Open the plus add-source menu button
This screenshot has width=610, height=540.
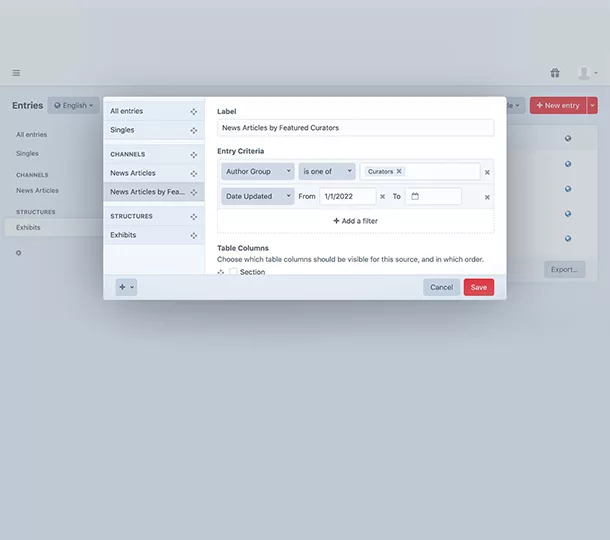[126, 287]
